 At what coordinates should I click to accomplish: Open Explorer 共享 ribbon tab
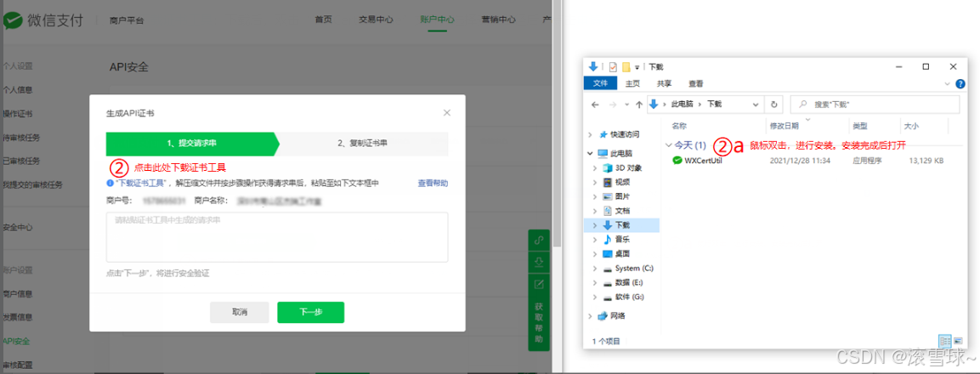tap(665, 83)
